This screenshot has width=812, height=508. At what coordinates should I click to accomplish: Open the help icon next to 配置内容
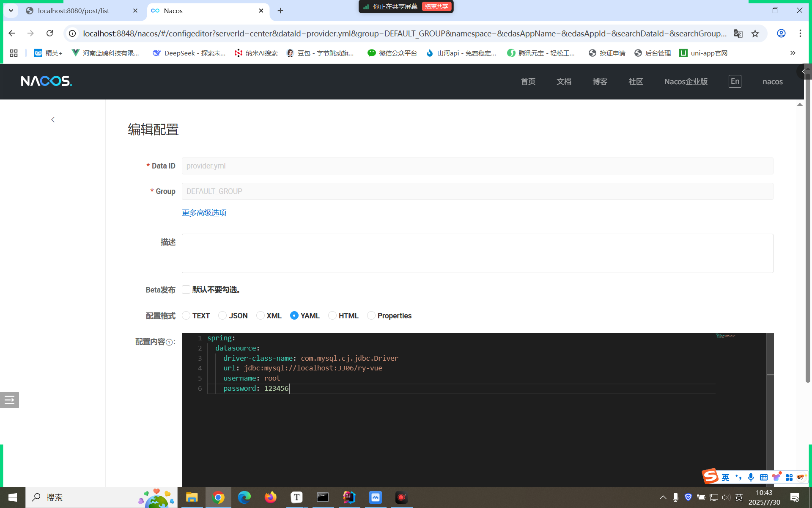click(x=169, y=342)
